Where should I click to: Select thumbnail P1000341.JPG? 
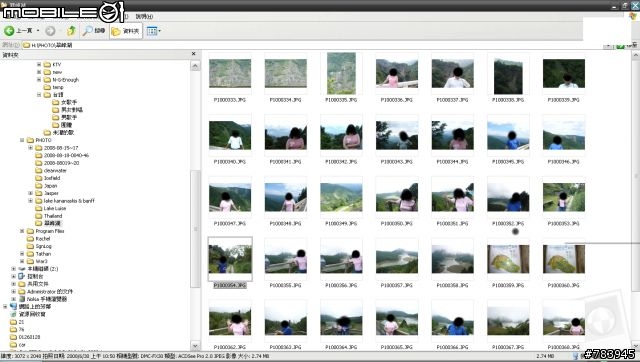286,135
